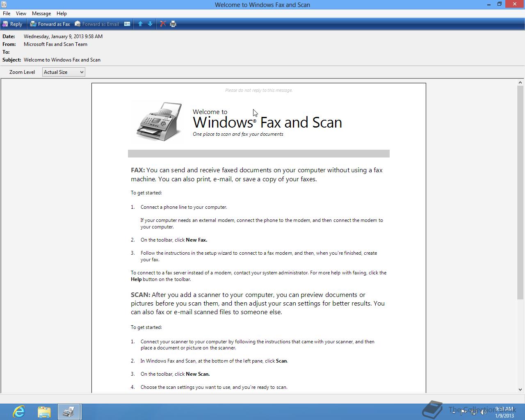Launch Internet Explorer from the taskbar
The width and height of the screenshot is (525, 420).
(x=19, y=411)
